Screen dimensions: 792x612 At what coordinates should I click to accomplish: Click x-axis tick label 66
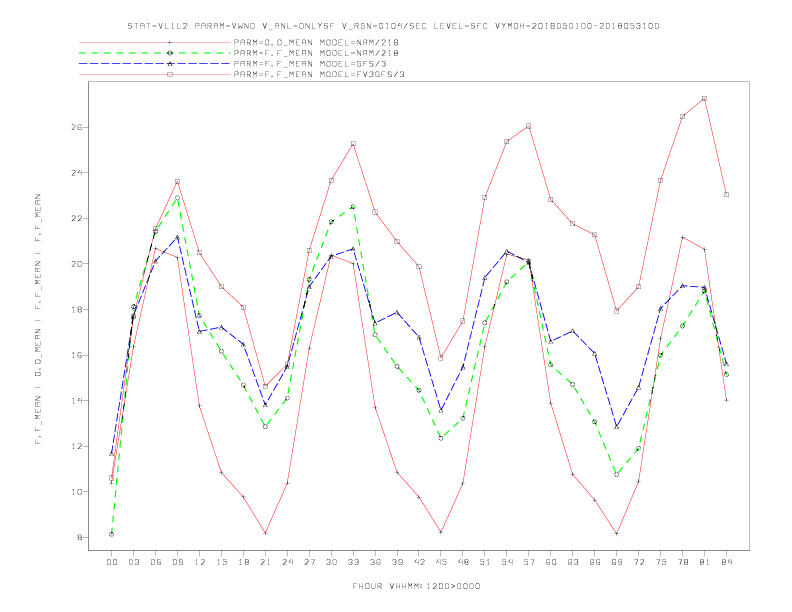point(595,562)
